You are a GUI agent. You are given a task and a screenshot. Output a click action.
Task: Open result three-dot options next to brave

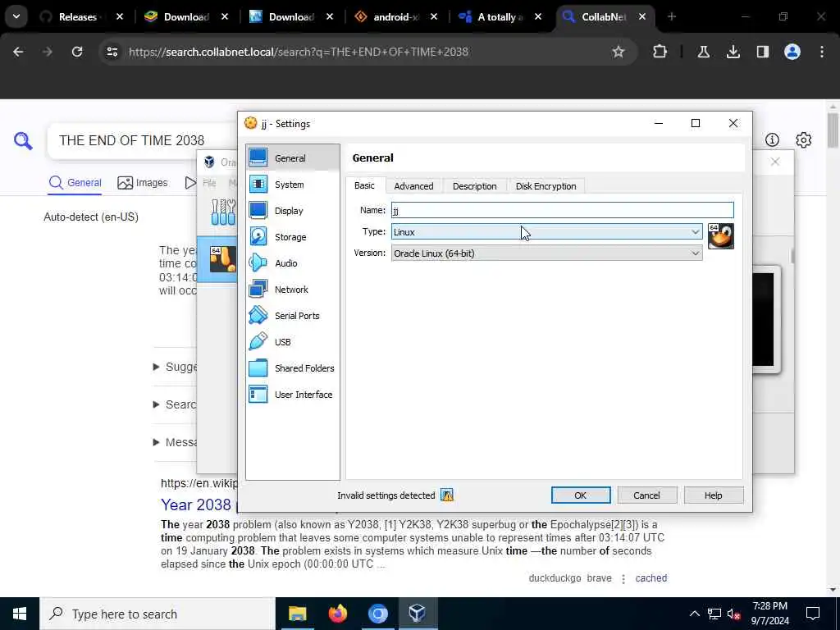click(x=623, y=578)
